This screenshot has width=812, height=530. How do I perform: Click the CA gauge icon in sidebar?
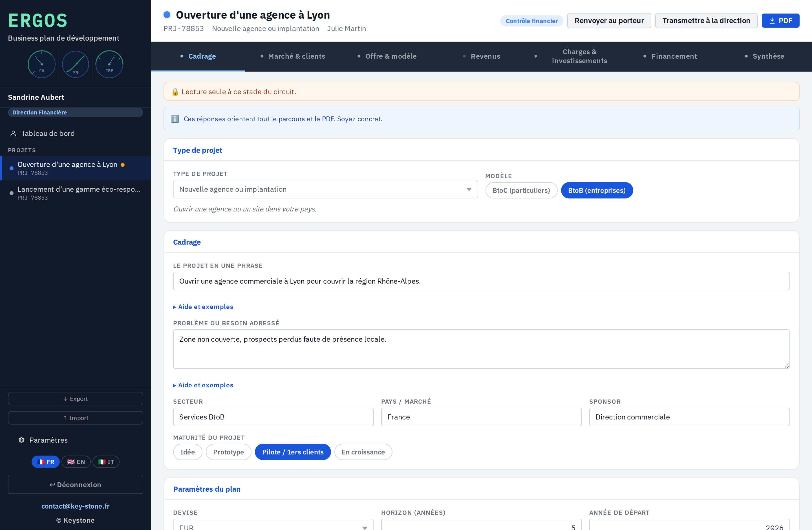pyautogui.click(x=42, y=64)
